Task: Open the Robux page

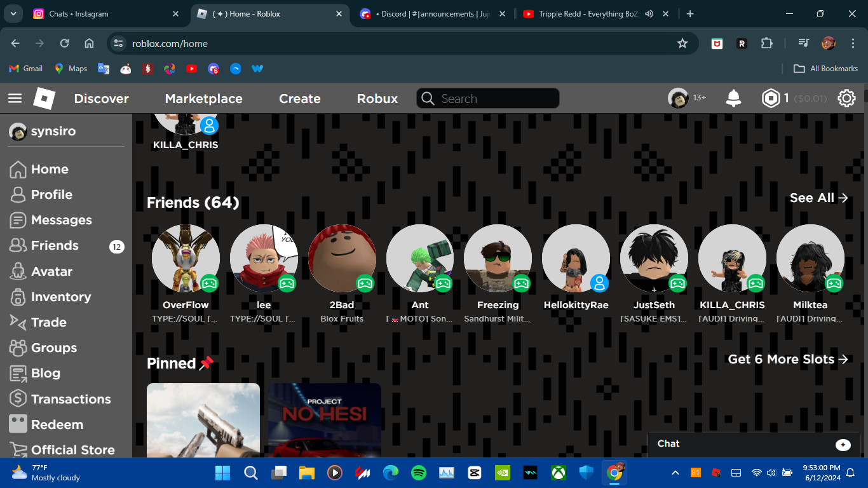Action: pos(377,98)
